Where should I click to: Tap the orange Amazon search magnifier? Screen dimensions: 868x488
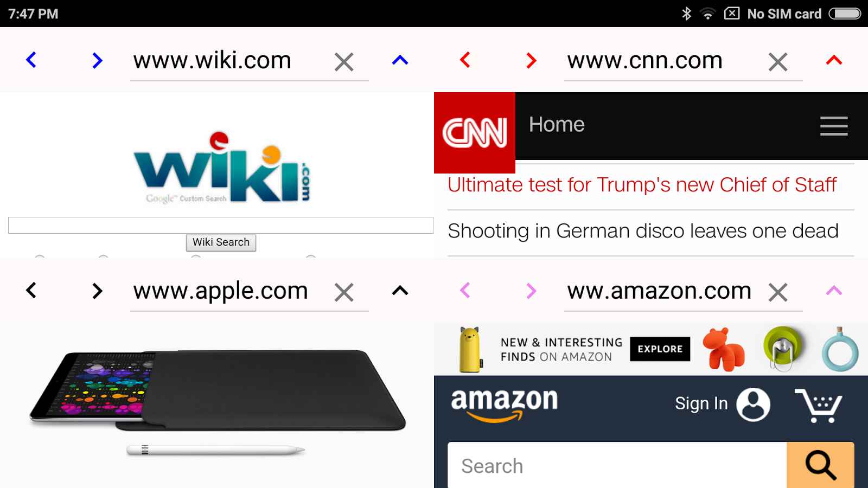click(820, 465)
